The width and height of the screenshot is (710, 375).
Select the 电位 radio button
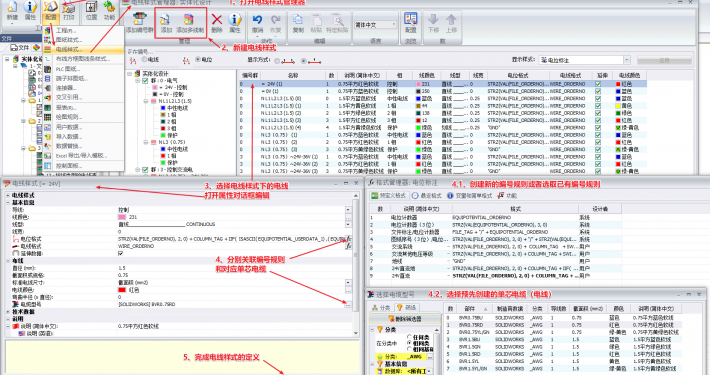198,59
